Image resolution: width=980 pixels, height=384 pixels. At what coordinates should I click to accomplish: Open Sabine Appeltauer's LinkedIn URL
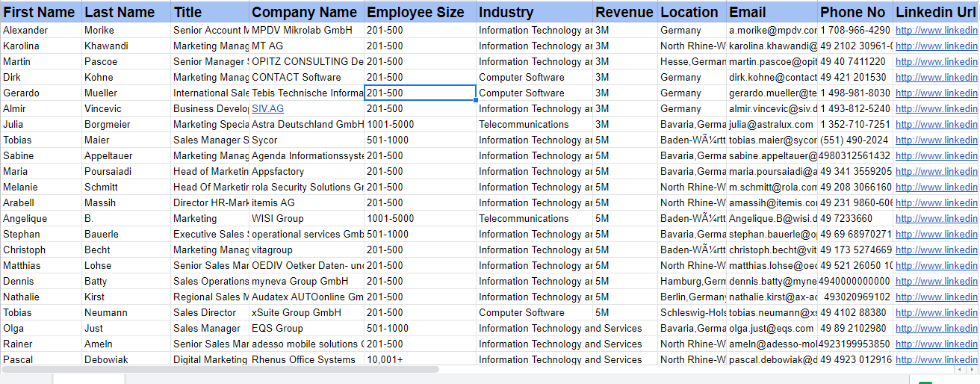(936, 155)
